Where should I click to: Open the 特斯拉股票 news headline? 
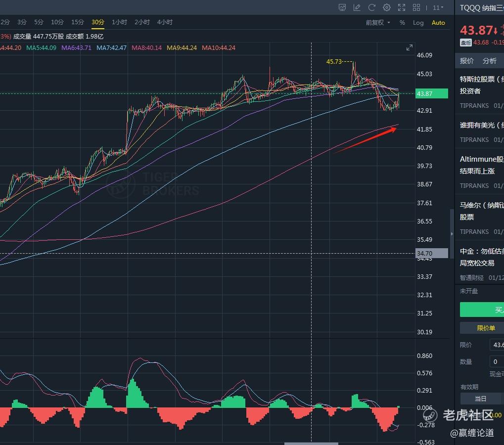click(x=482, y=85)
